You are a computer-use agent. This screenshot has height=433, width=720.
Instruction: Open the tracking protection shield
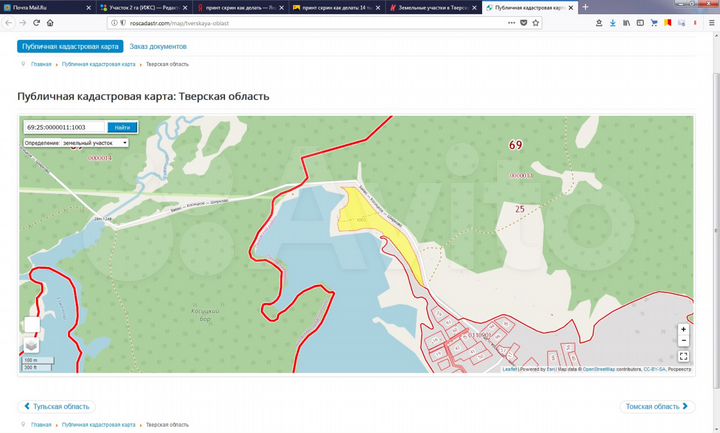123,23
